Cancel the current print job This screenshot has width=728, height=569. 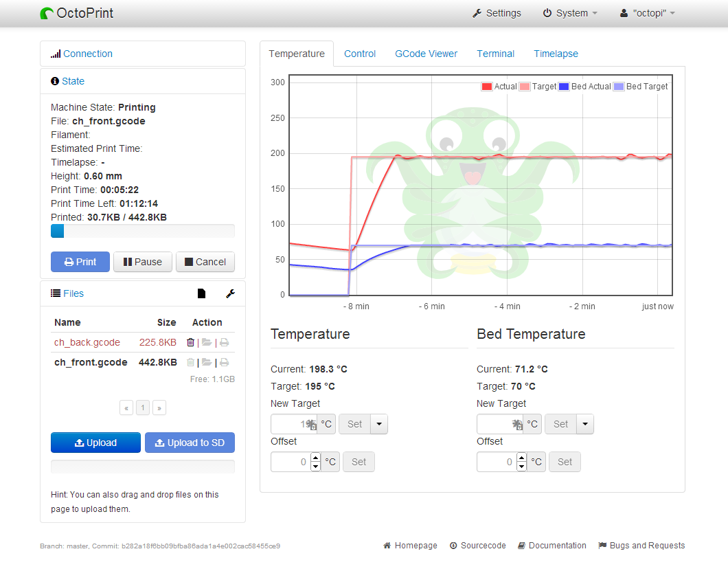pyautogui.click(x=205, y=262)
